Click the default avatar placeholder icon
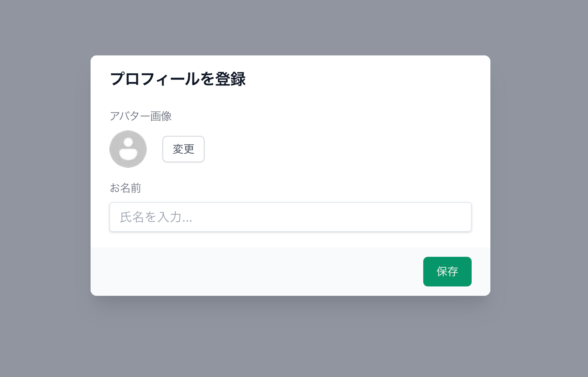Viewport: 588px width, 377px height. tap(128, 149)
